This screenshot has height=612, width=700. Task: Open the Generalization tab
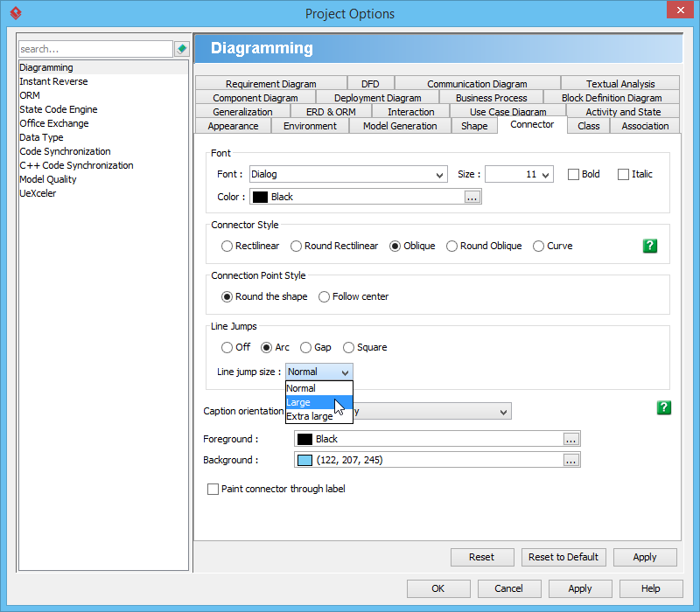pyautogui.click(x=242, y=112)
